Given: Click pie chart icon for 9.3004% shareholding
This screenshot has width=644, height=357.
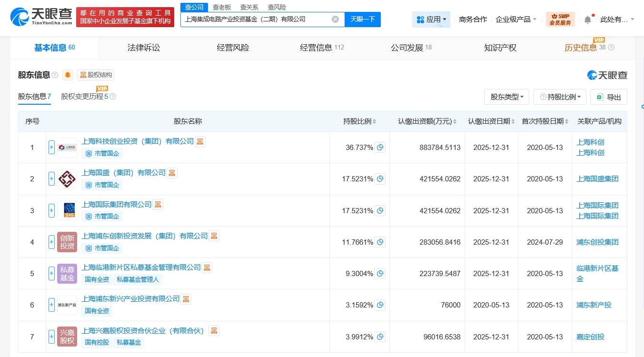Looking at the screenshot, I should [380, 274].
